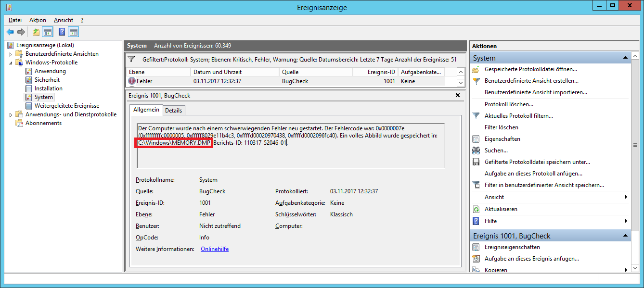Select Sicherheit log in tree
The image size is (644, 288).
click(47, 80)
